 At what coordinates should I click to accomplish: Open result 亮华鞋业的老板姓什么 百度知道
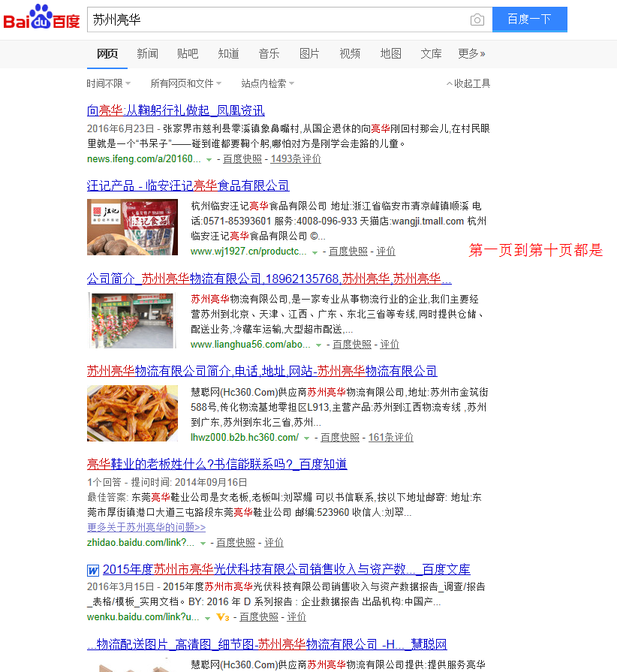click(x=217, y=464)
